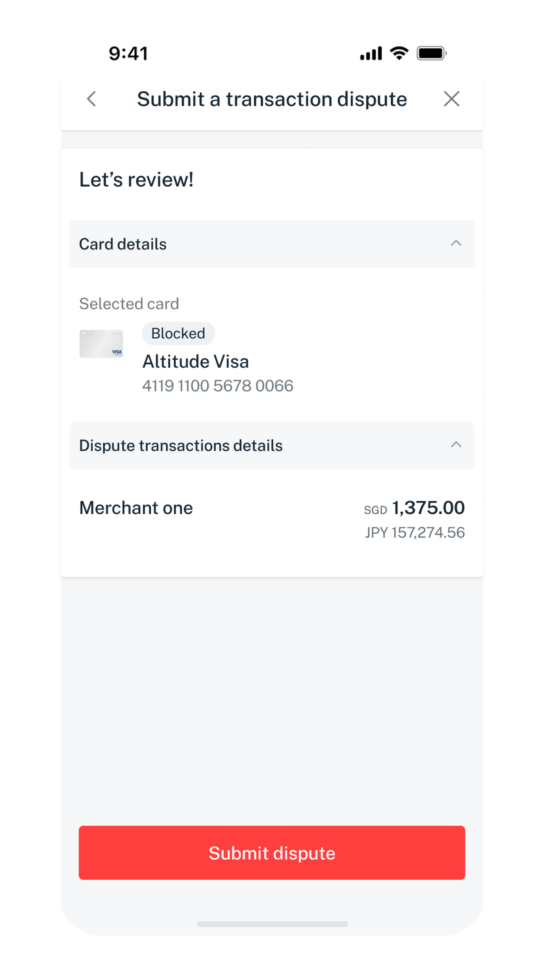Collapse Dispute transactions details chevron
This screenshot has height=980, width=544.
coord(456,445)
